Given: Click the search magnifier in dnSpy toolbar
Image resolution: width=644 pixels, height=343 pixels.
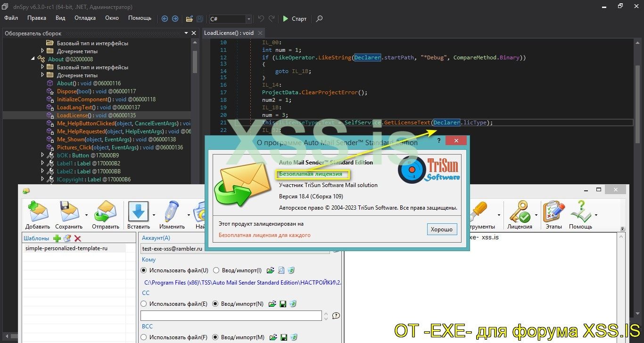Looking at the screenshot, I should [x=319, y=19].
